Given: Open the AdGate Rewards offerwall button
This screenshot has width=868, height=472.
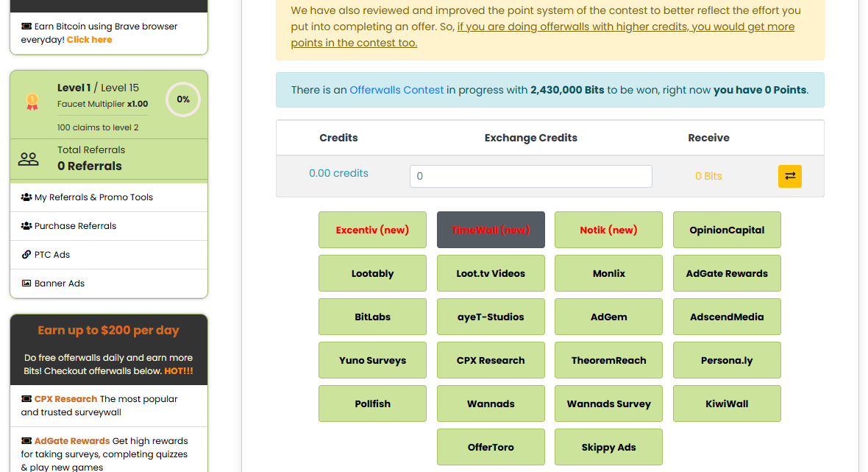Looking at the screenshot, I should coord(727,273).
